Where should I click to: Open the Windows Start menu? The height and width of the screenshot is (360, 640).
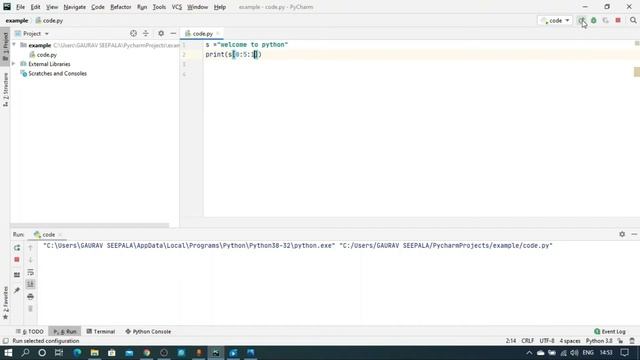tap(8, 353)
